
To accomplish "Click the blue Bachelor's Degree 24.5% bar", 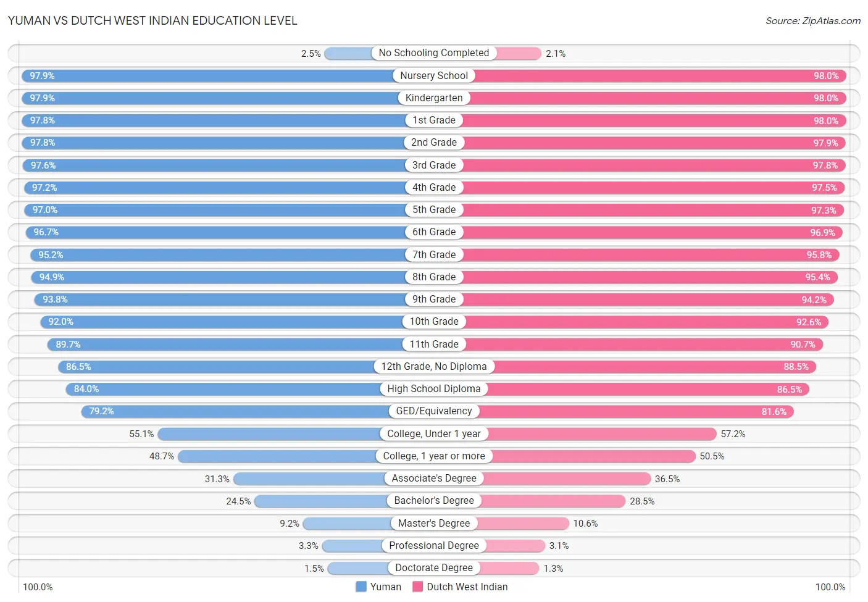I will [321, 501].
